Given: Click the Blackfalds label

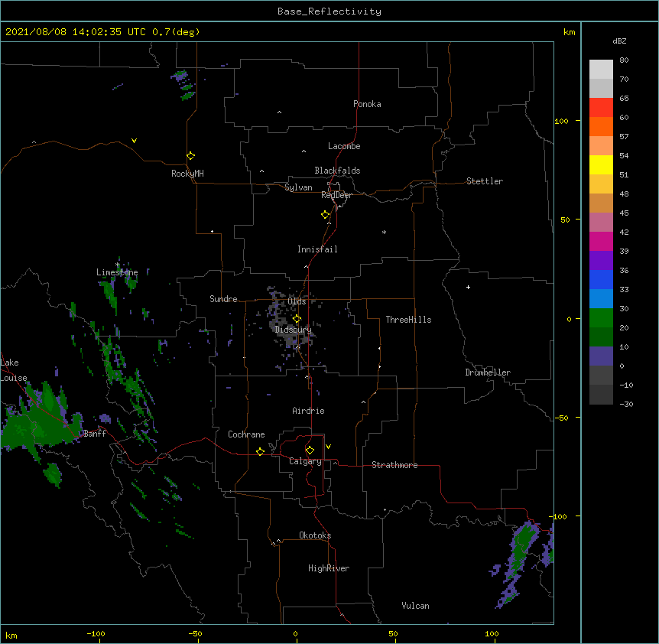Looking at the screenshot, I should coord(337,171).
